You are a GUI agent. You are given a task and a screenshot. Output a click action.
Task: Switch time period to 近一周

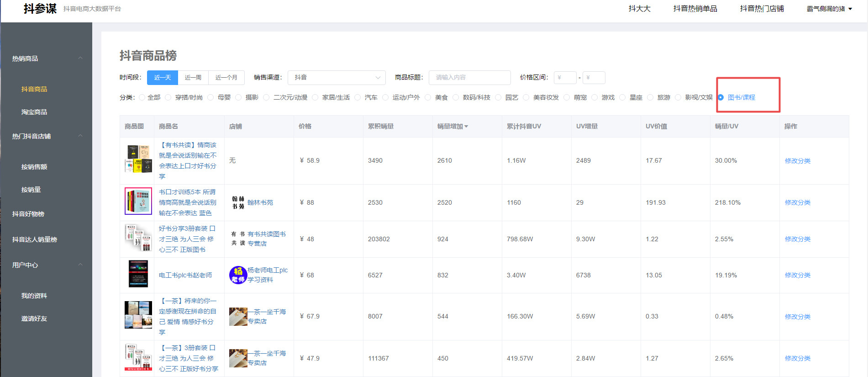193,78
